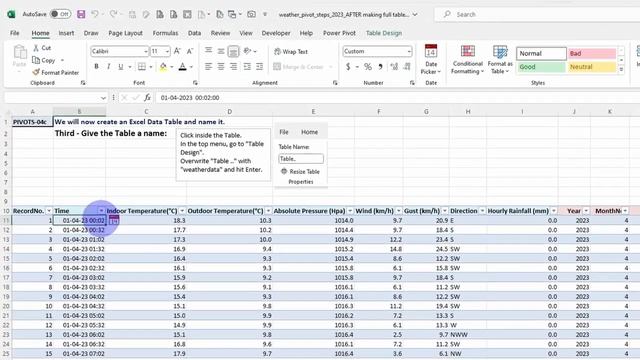Center text horizontally
Image resolution: width=640 pixels, height=360 pixels.
(x=221, y=67)
